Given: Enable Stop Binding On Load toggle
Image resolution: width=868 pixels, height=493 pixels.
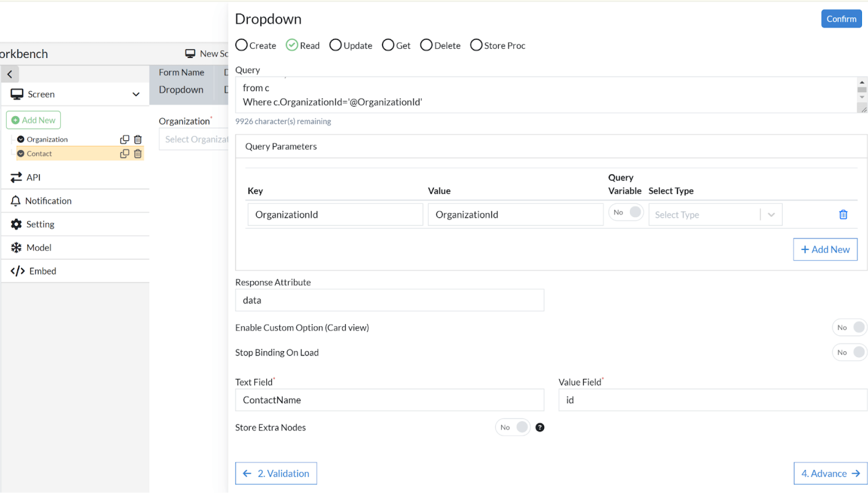Looking at the screenshot, I should [849, 353].
